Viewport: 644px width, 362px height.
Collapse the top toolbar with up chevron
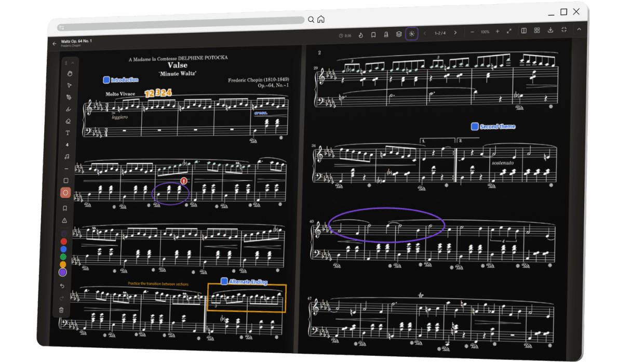[x=579, y=29]
